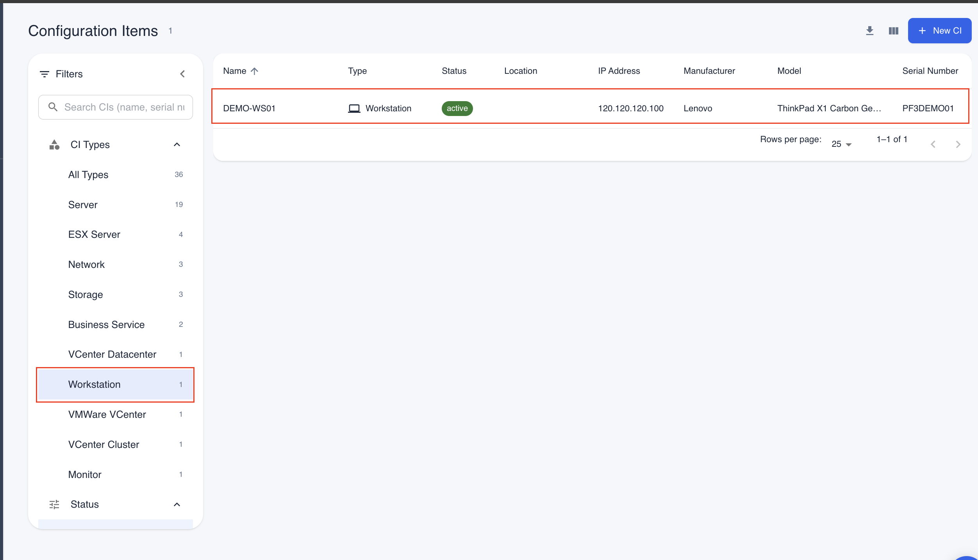Click the Name sort arrow icon
The image size is (978, 560).
pos(254,71)
